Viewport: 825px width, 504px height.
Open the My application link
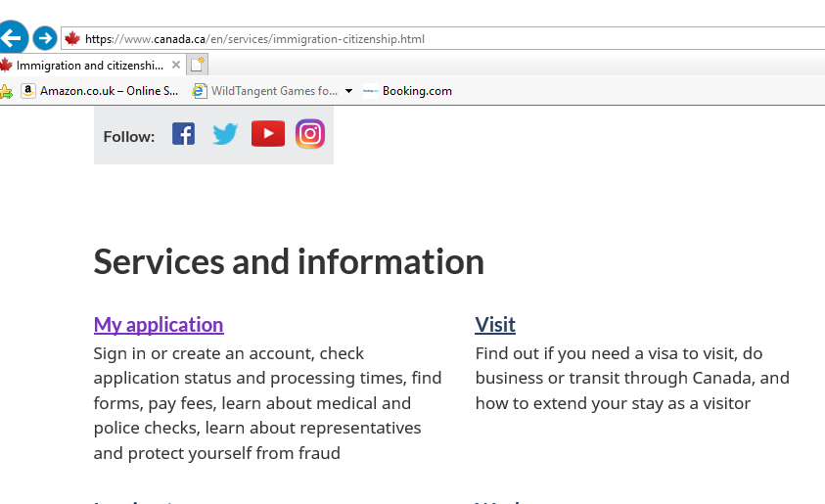click(159, 325)
